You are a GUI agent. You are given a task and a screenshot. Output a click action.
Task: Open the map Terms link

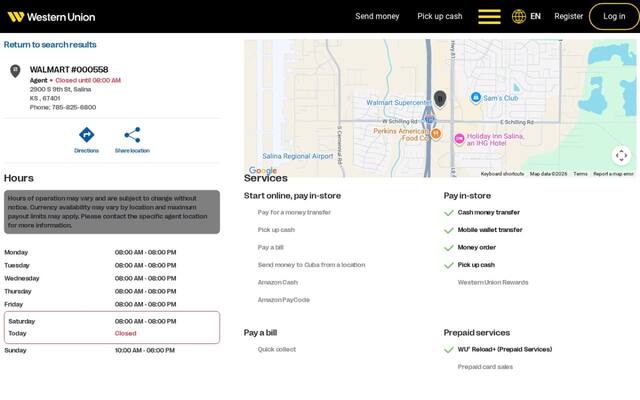pyautogui.click(x=580, y=174)
